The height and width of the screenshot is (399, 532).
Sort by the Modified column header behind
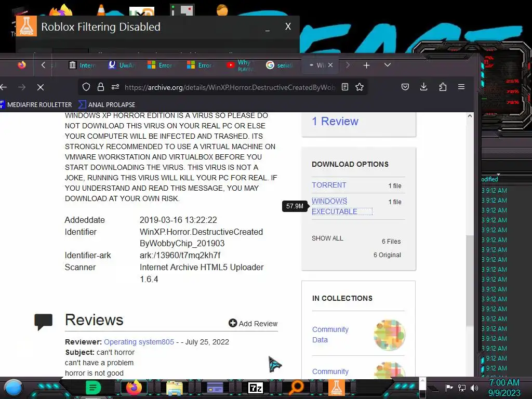(x=489, y=179)
